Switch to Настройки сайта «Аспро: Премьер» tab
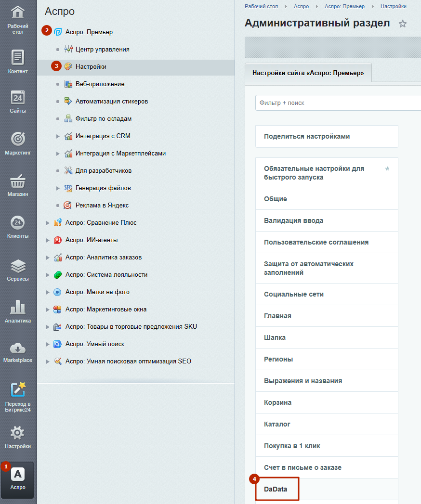 pos(308,73)
